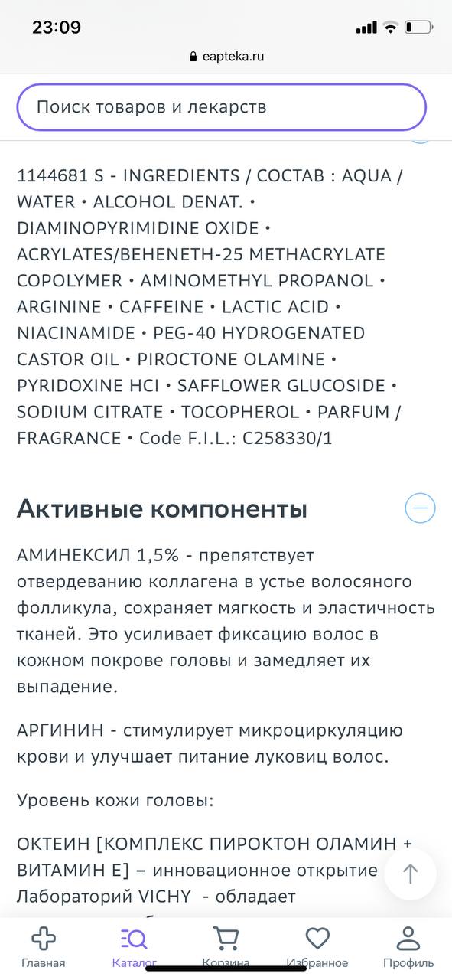Screen dimensions: 452x980
Task: Tap the АМИНЕКСИЛ 1,5% description paragraph
Action: (x=226, y=621)
